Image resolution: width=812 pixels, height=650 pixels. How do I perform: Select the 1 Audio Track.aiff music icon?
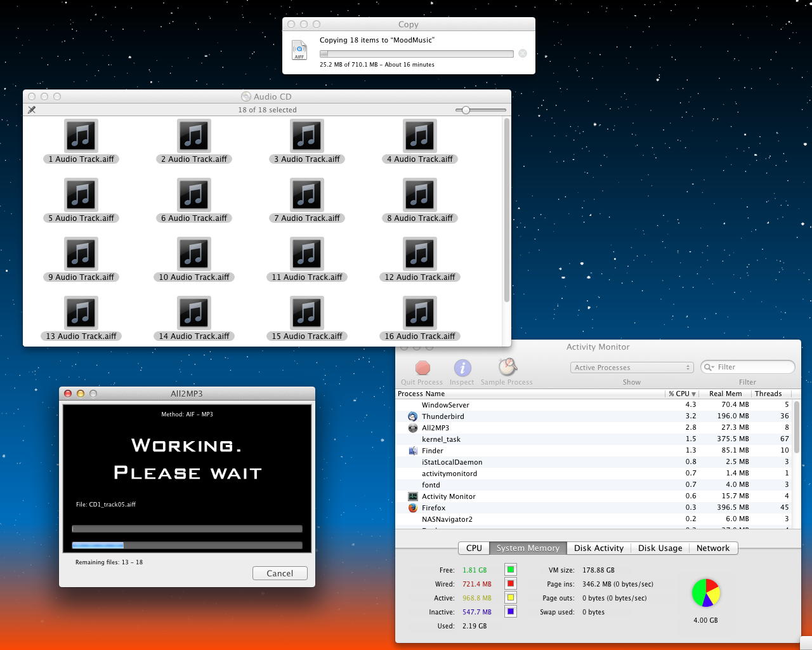[x=81, y=136]
